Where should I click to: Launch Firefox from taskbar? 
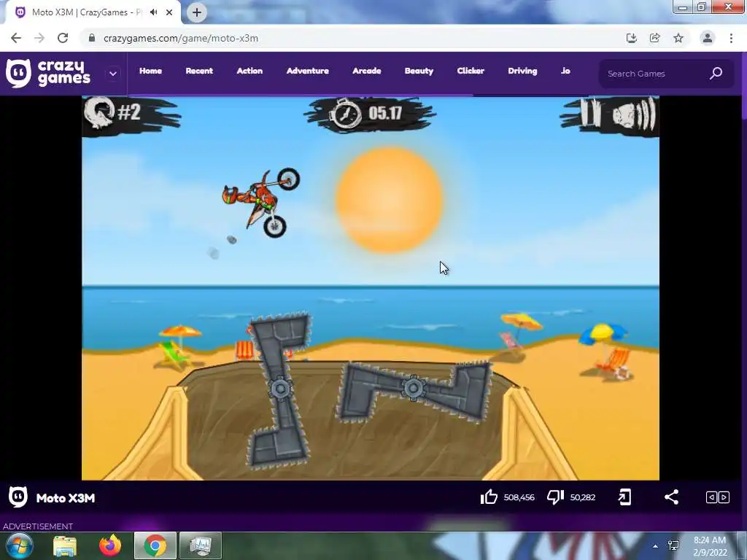tap(110, 545)
